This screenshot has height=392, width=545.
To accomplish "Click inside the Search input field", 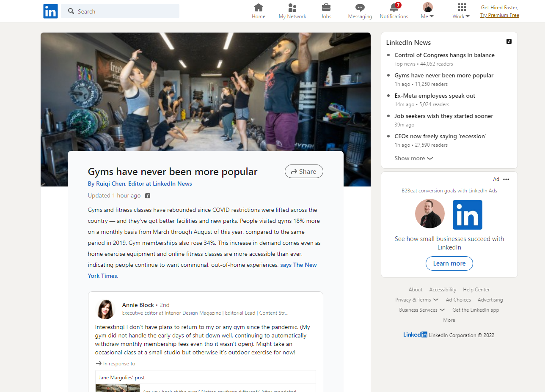I will click(x=120, y=11).
